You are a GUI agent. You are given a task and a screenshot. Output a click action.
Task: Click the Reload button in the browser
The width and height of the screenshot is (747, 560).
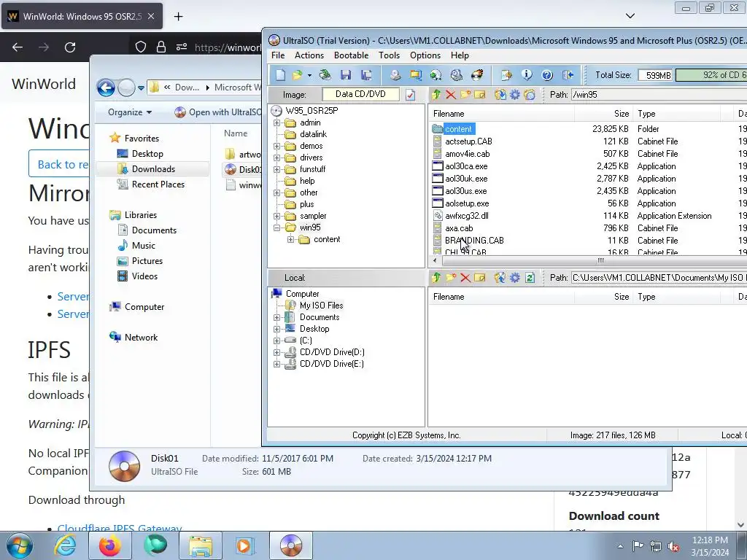(x=70, y=47)
